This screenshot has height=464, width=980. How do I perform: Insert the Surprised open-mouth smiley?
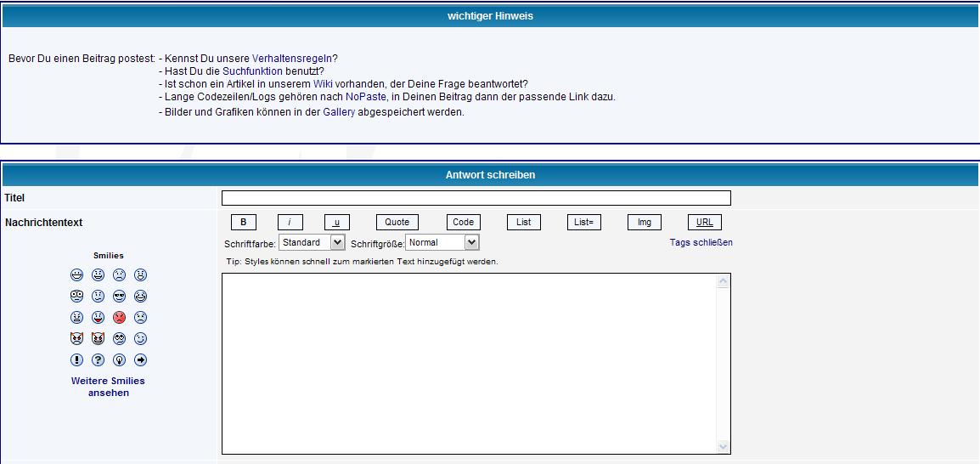point(141,274)
